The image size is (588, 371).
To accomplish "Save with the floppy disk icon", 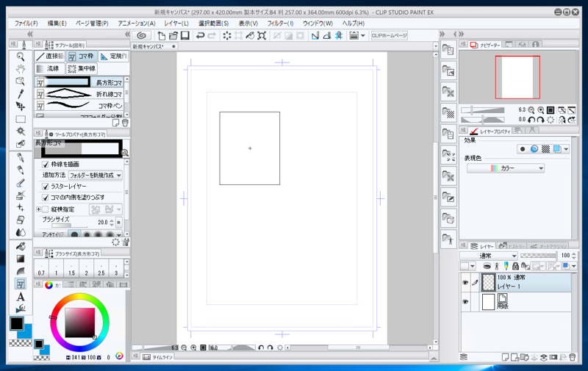I will click(x=184, y=35).
